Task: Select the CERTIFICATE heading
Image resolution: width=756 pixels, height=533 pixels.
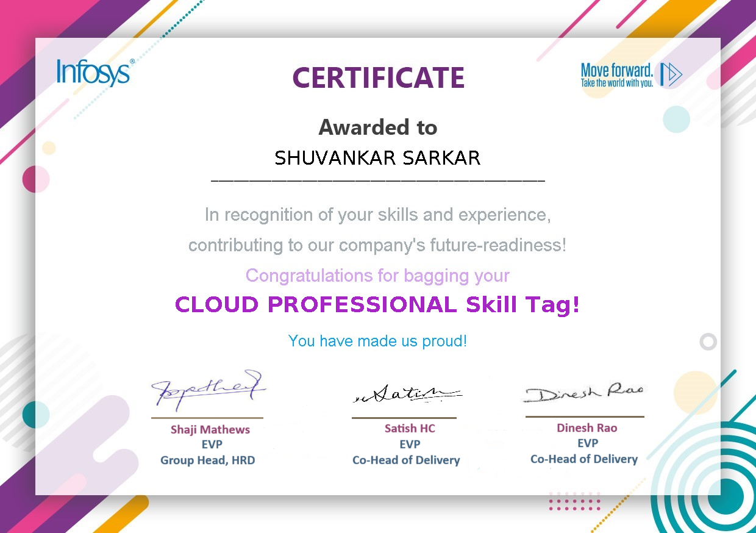Action: click(378, 78)
